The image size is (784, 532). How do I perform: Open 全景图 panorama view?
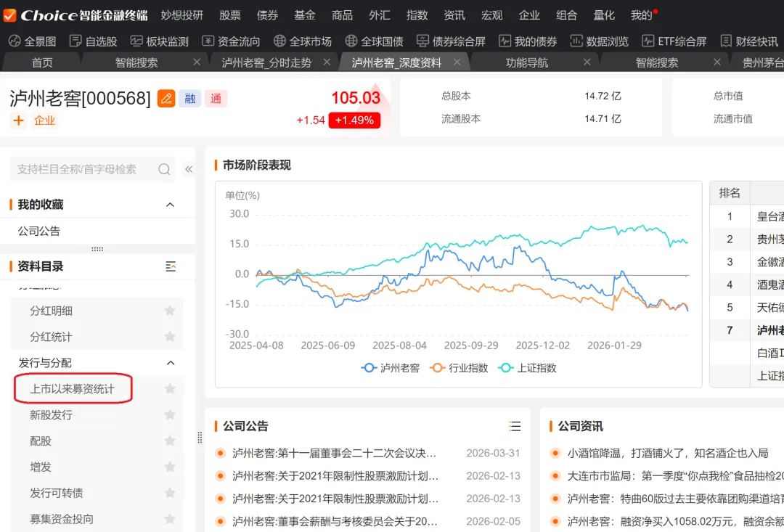tap(33, 41)
